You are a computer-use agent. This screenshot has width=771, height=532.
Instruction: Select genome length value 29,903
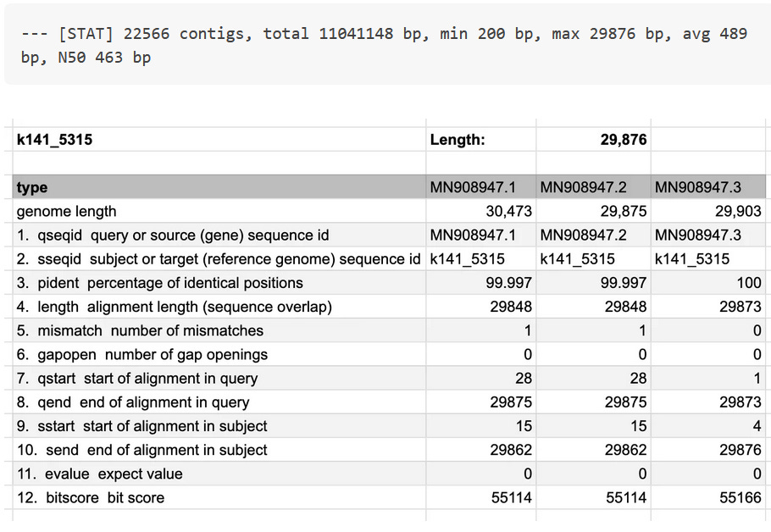click(708, 211)
